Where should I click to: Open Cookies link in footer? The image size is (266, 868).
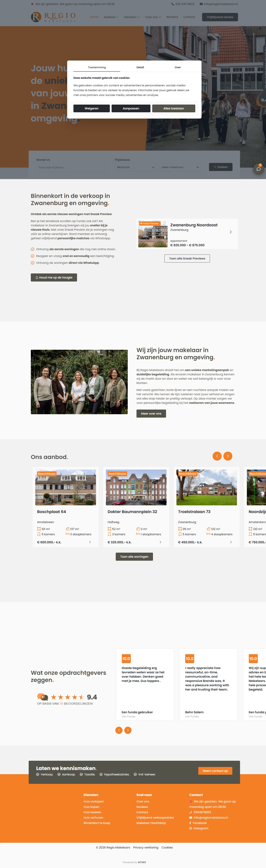click(x=167, y=847)
